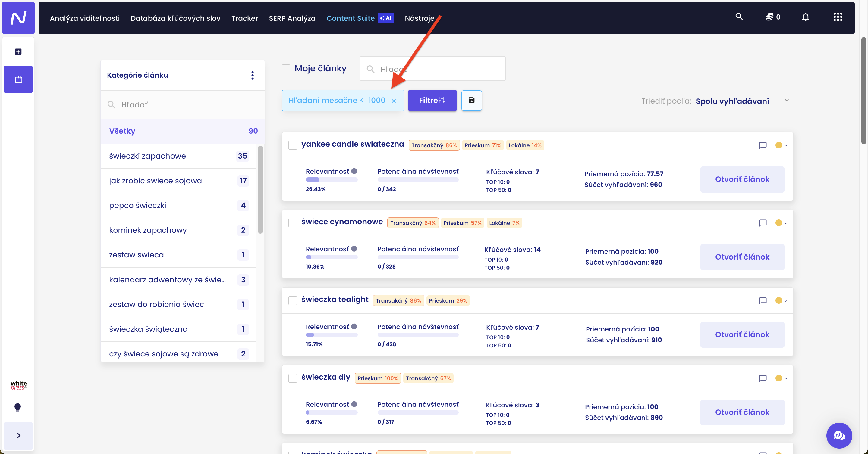Click the Relevantnosť info icon for świeczka diy
The height and width of the screenshot is (454, 868).
pyautogui.click(x=354, y=404)
